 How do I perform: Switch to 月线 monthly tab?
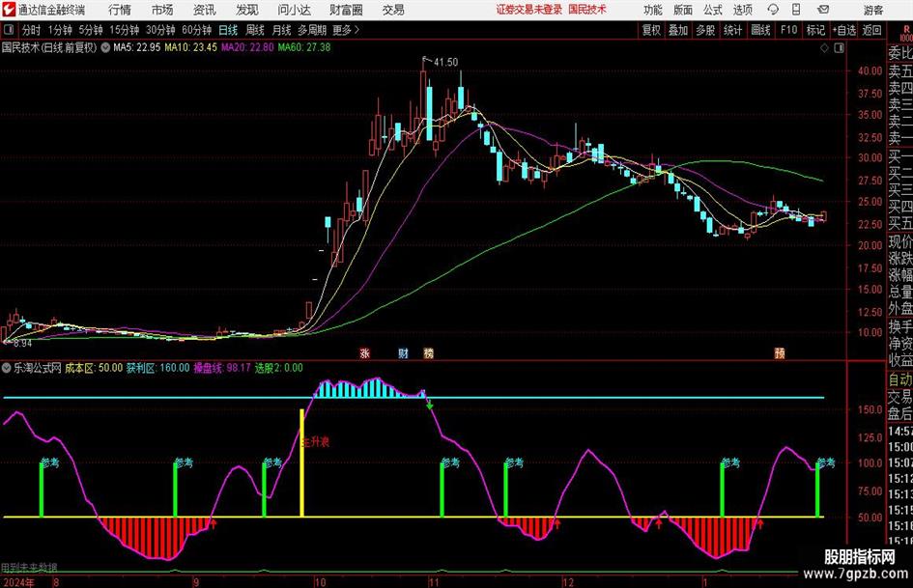coord(281,30)
